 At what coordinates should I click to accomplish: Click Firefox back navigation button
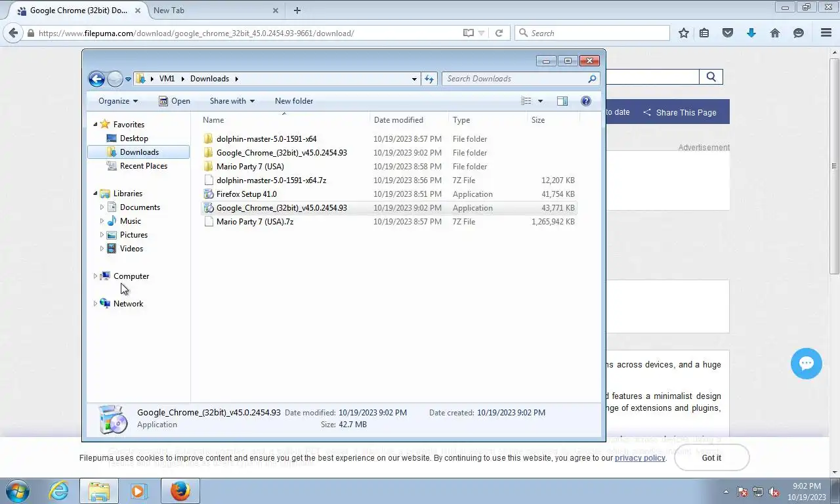pos(13,33)
